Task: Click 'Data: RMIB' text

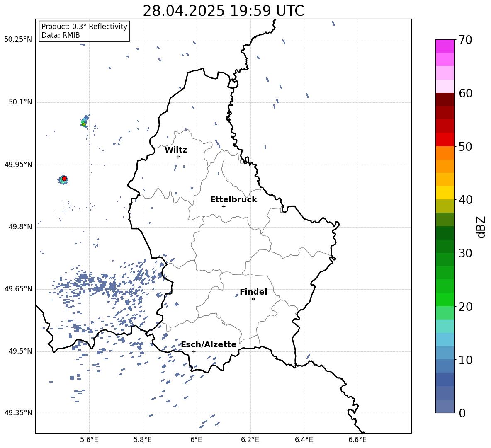Action: tap(61, 35)
